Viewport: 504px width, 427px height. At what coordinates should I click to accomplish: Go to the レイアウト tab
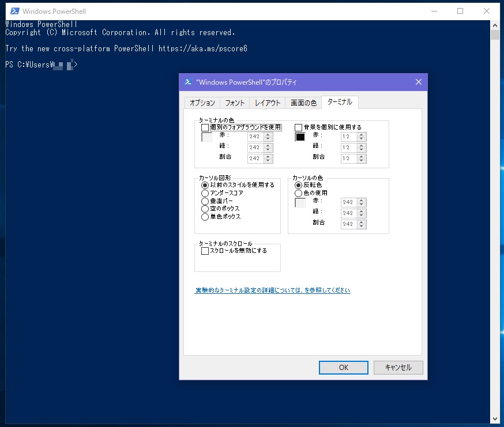pos(268,103)
